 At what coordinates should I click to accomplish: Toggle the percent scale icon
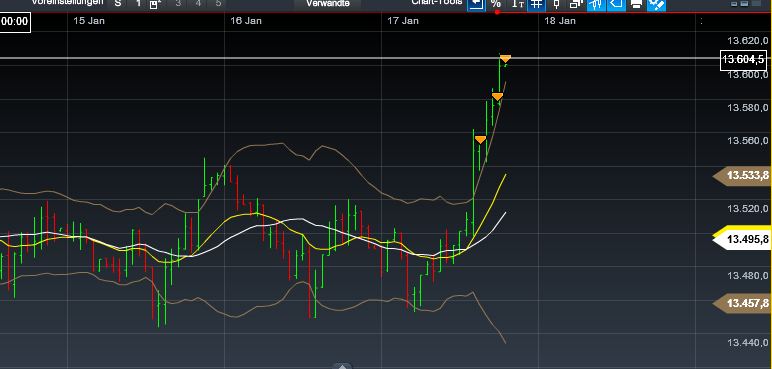[x=496, y=4]
